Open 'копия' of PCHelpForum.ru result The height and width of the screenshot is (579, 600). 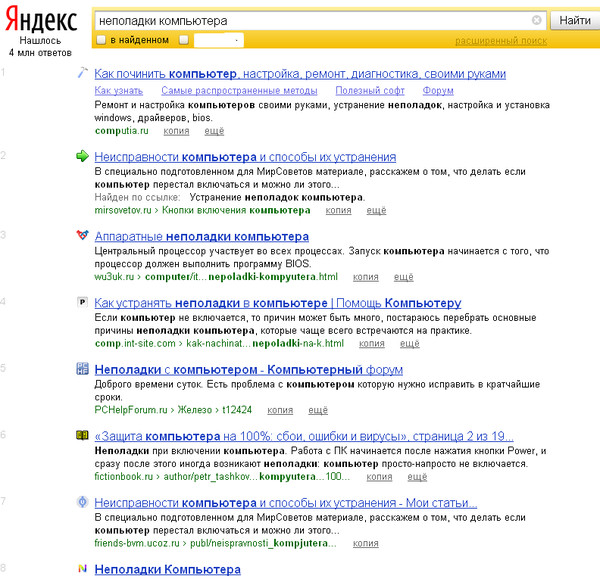280,410
